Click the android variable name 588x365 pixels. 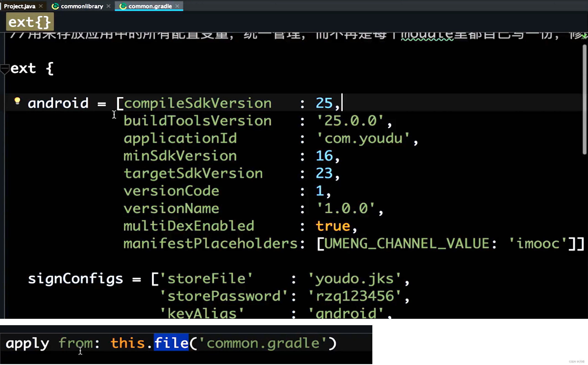click(58, 103)
